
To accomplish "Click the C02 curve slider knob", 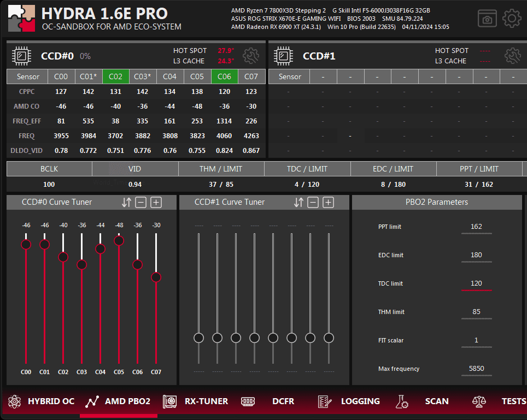I will (x=63, y=257).
